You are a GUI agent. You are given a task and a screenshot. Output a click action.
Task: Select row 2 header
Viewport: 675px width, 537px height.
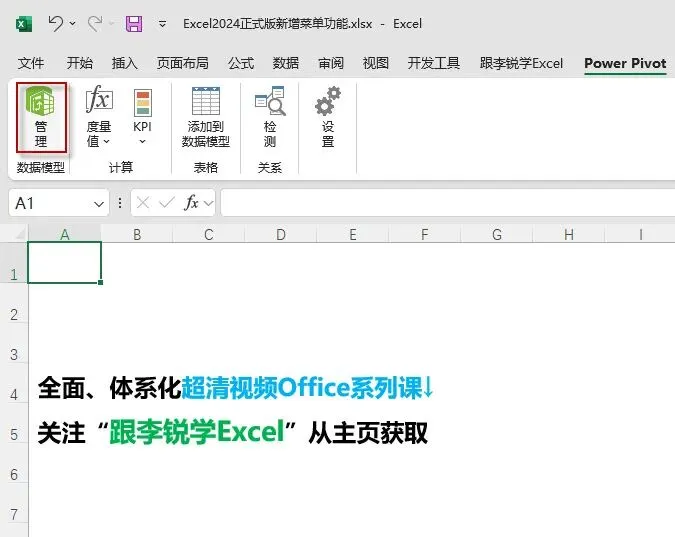point(14,303)
